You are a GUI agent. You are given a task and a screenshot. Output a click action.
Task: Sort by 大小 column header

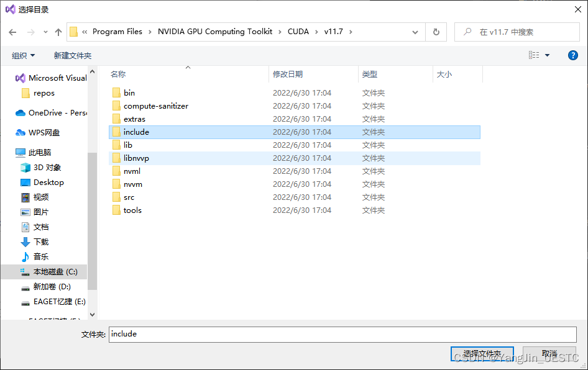444,74
